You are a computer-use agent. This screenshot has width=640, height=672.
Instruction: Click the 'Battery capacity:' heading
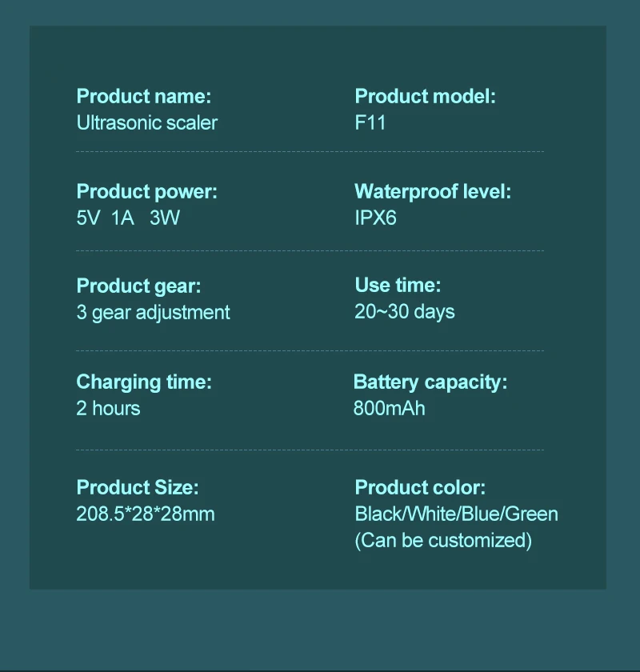(x=430, y=382)
